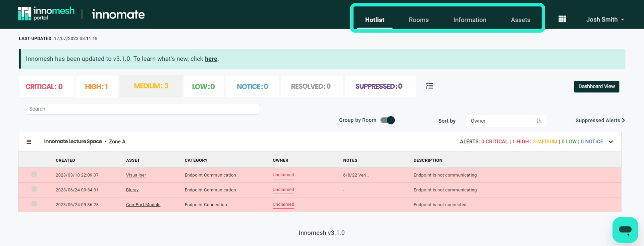This screenshot has height=246, width=644.
Task: Filter by RESOLVED: 0 alerts
Action: [312, 86]
